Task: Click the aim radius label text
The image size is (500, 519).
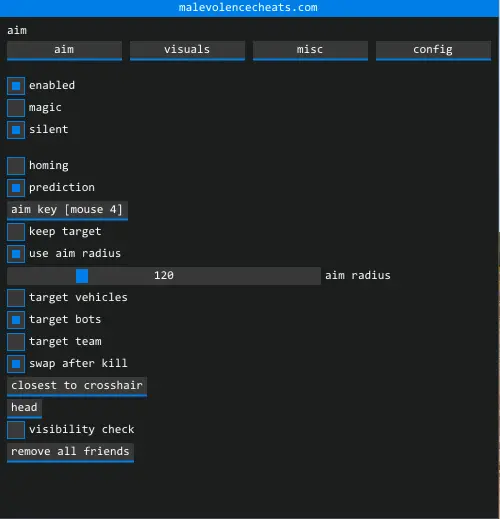Action: [358, 276]
